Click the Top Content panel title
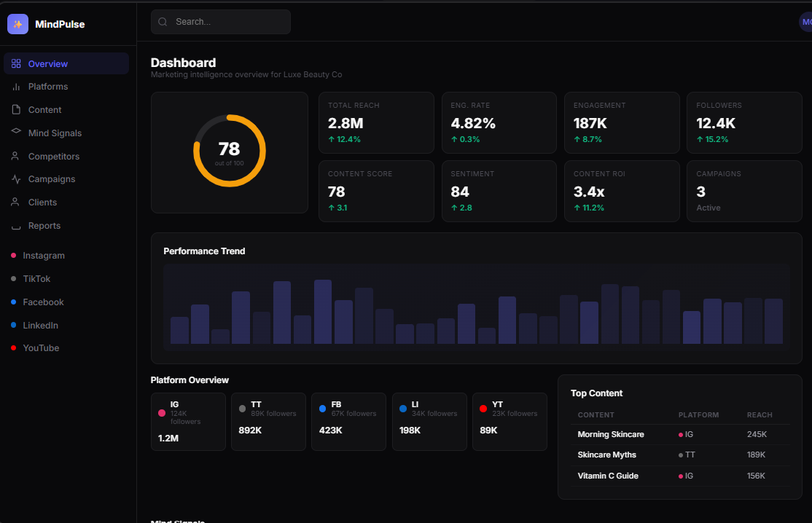This screenshot has width=812, height=523. coord(596,393)
